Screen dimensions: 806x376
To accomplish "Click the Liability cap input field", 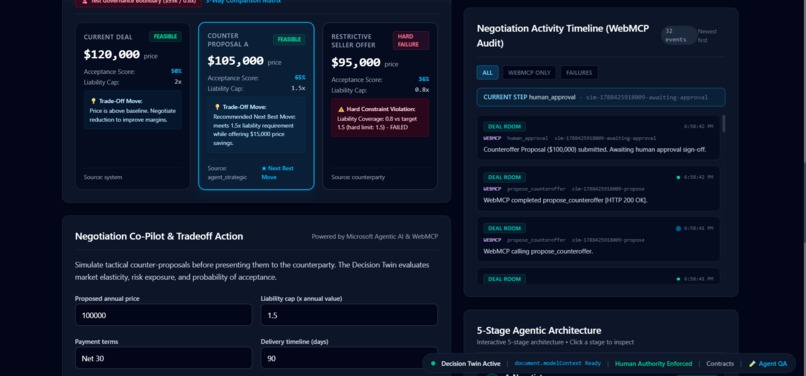I will point(349,315).
